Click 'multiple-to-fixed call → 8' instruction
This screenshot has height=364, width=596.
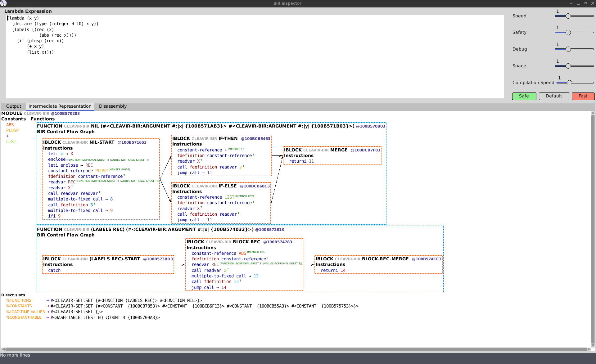pos(80,199)
